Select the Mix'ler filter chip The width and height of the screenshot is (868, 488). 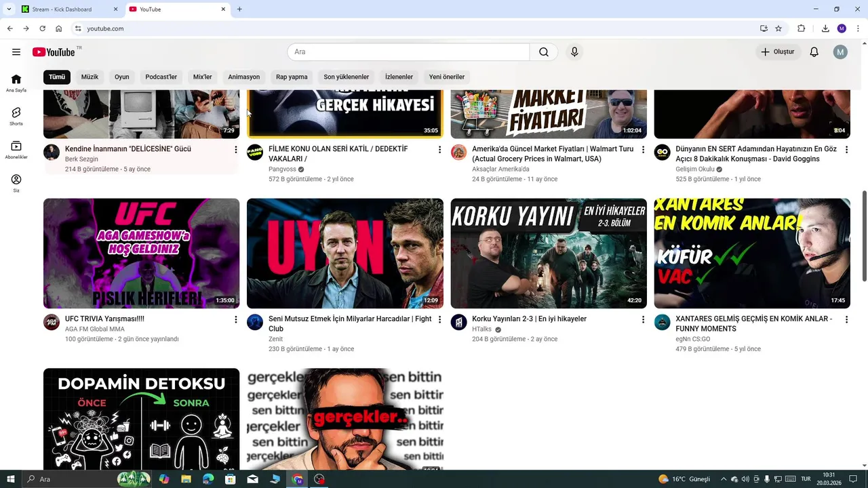(x=203, y=77)
